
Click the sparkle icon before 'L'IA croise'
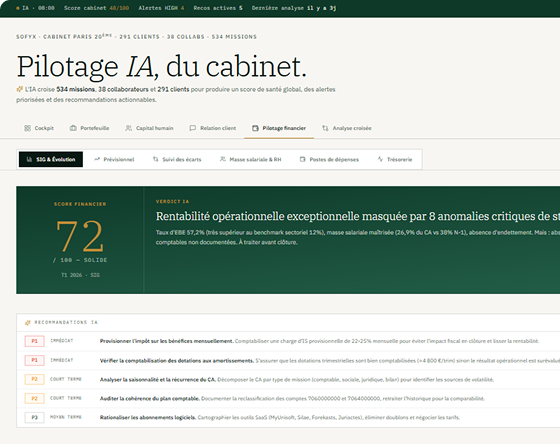(20, 89)
